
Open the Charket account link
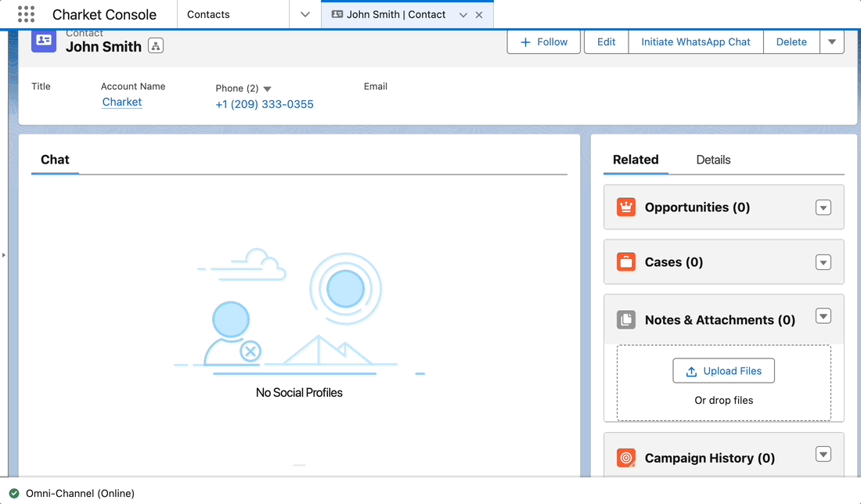[x=122, y=102]
